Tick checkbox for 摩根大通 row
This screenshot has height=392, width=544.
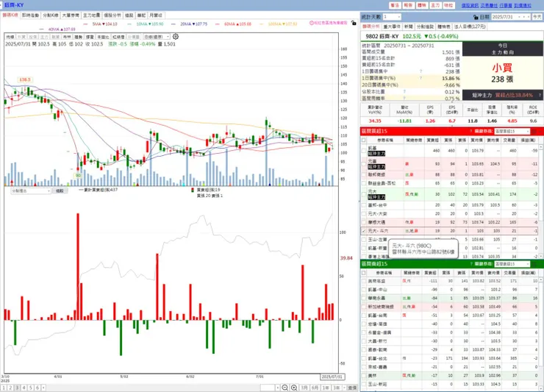(364, 222)
